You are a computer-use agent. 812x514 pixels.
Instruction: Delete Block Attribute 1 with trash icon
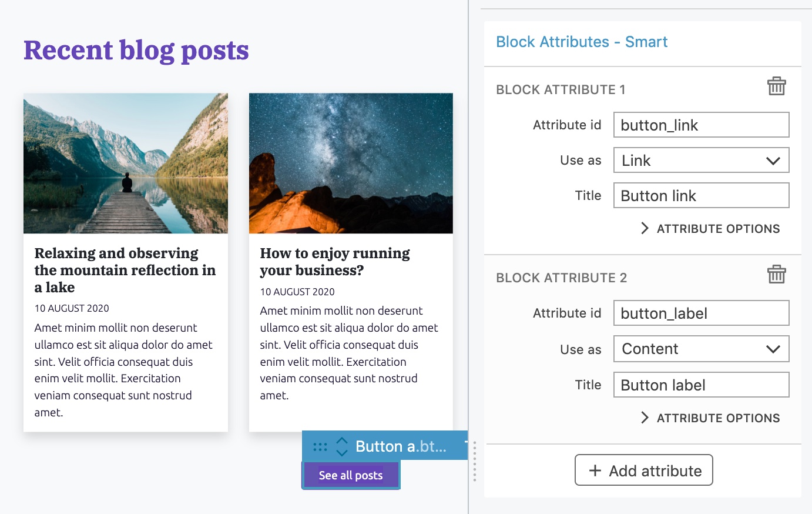[x=776, y=86]
